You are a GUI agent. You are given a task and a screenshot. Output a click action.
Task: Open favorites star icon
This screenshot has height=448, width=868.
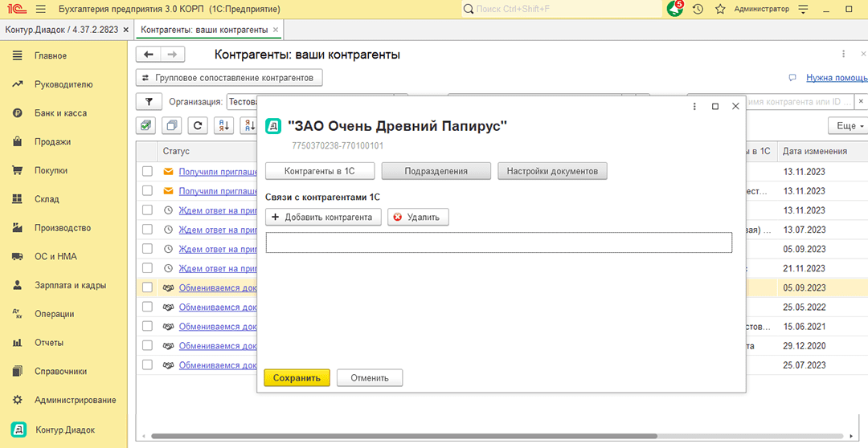(x=719, y=10)
